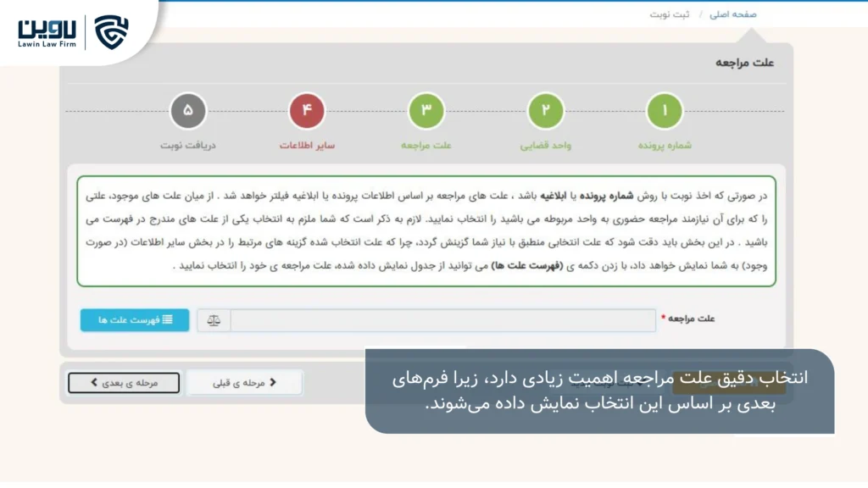Viewport: 868px width, 488px height.
Task: Click the ثبت نوبت breadcrumb item
Action: [x=670, y=14]
